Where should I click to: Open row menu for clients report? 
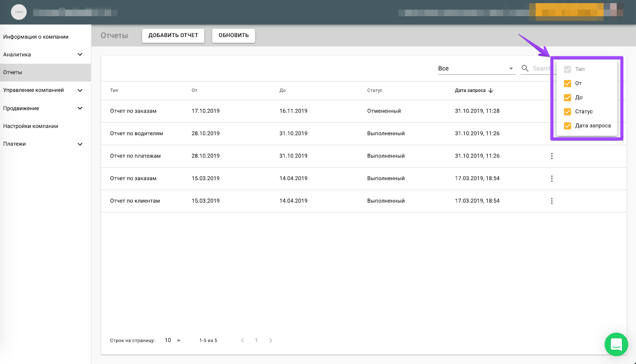coord(552,201)
